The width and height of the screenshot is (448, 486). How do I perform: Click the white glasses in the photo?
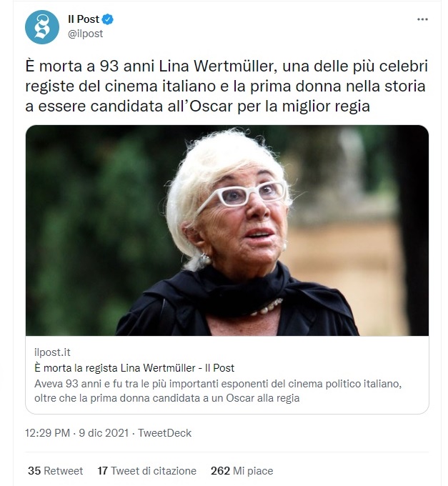(x=242, y=196)
